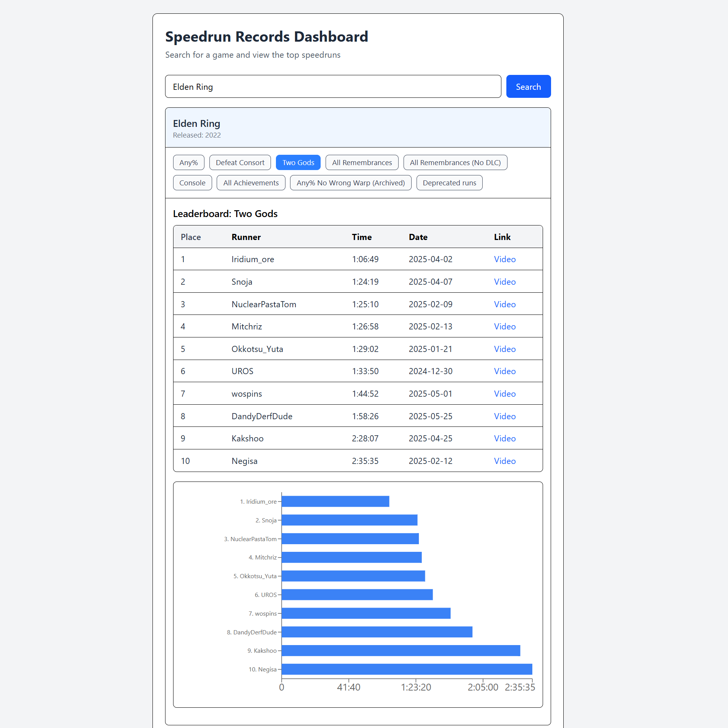Click the date 2024-12-30
Screen dimensions: 728x728
(x=430, y=371)
